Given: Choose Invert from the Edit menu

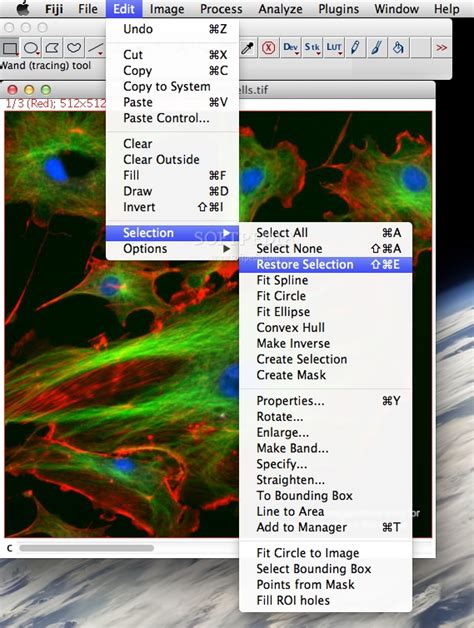Looking at the screenshot, I should (173, 207).
